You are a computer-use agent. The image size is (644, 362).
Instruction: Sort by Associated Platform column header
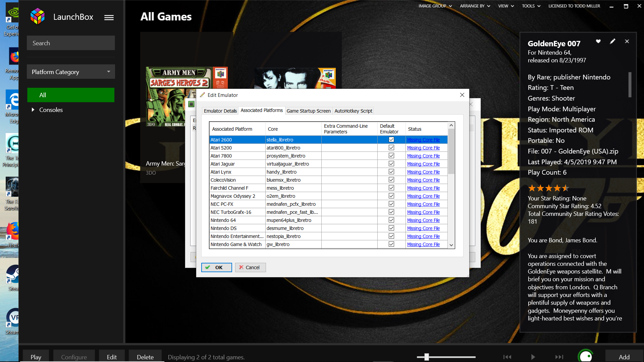(x=237, y=129)
